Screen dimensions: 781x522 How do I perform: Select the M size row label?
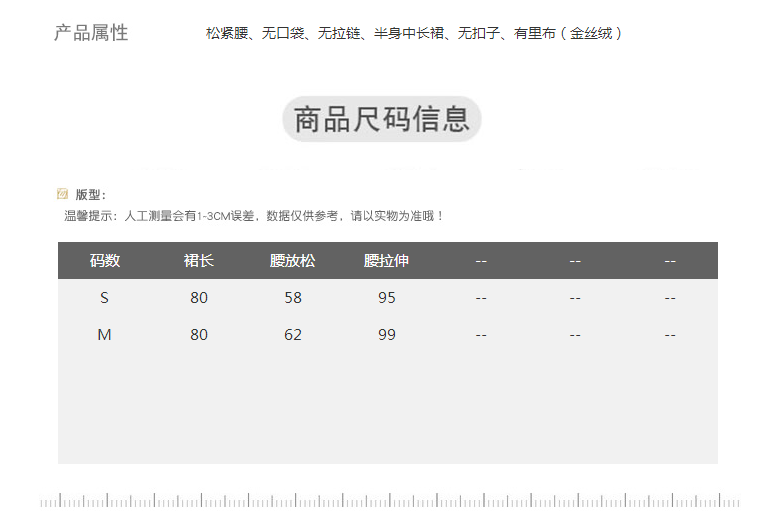point(104,335)
